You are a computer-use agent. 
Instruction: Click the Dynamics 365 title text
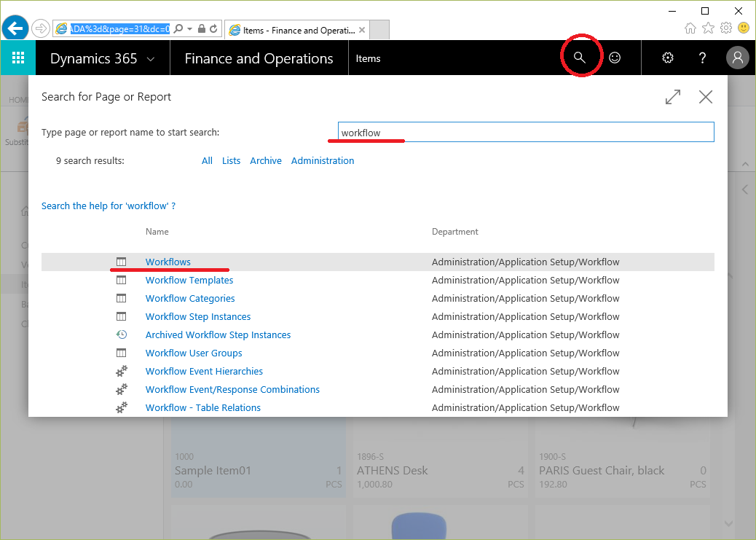(x=93, y=58)
